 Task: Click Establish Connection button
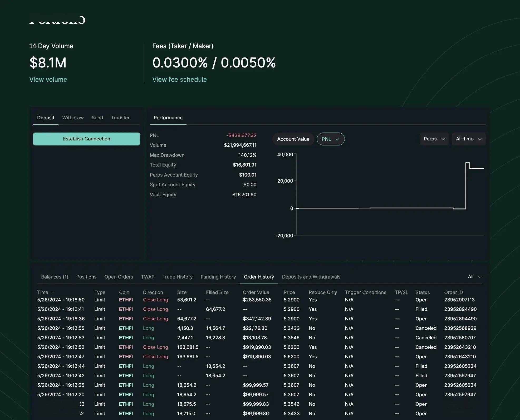pos(86,139)
